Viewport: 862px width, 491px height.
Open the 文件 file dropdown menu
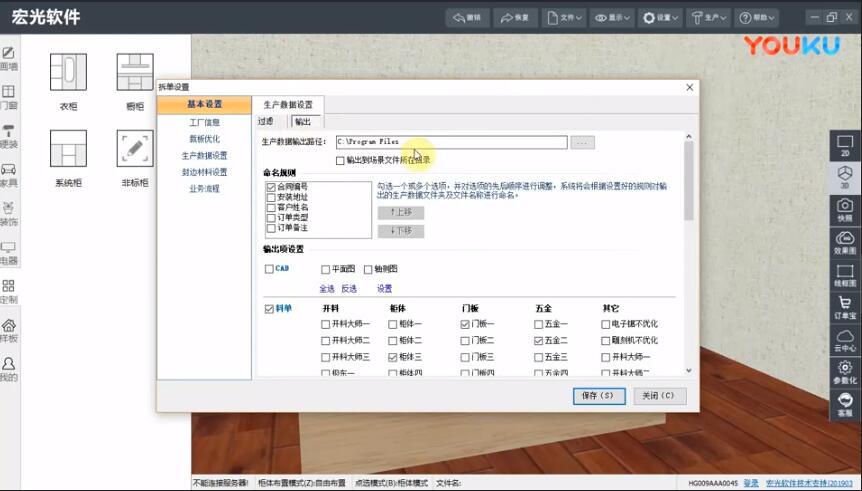point(563,18)
